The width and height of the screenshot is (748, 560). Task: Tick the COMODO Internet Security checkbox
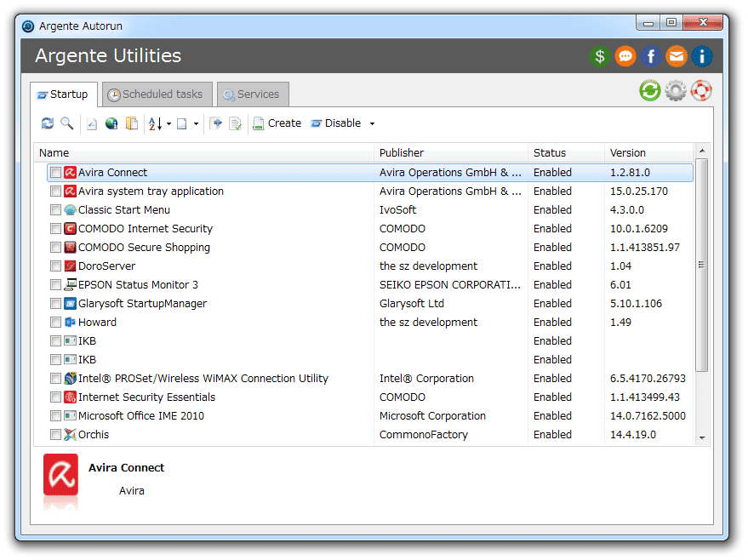coord(56,228)
